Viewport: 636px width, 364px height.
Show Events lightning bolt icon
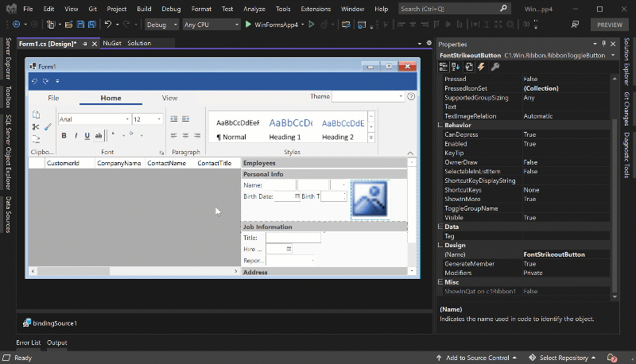(x=482, y=67)
